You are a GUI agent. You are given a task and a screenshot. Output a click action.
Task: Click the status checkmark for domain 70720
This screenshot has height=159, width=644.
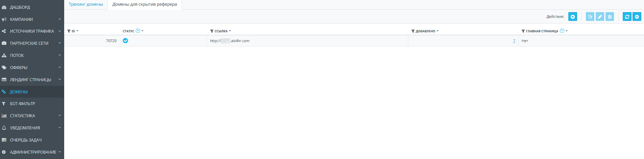click(x=125, y=41)
